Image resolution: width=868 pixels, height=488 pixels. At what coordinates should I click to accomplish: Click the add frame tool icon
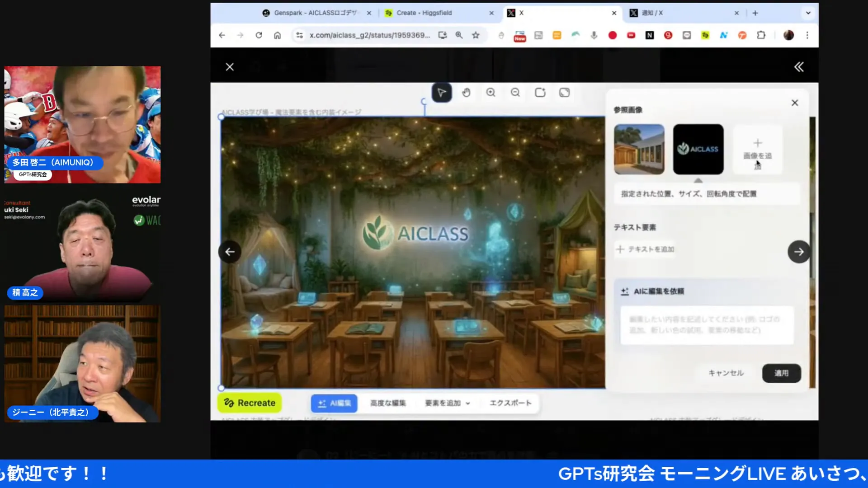tap(540, 93)
